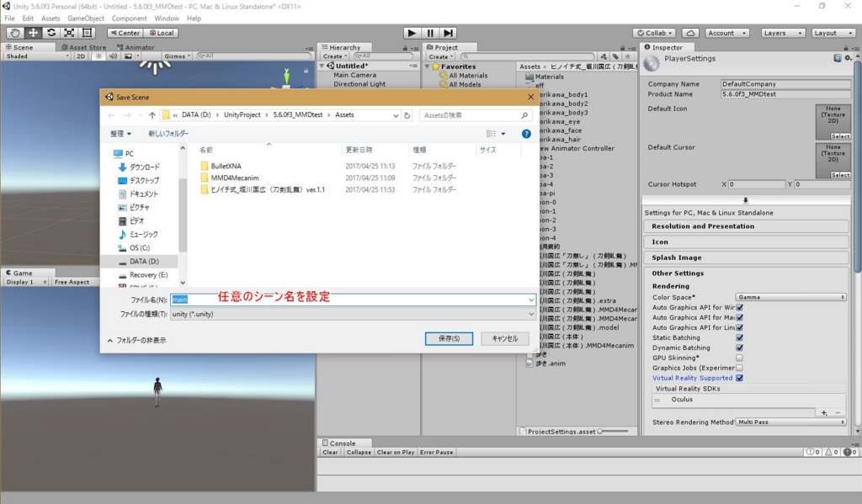This screenshot has height=504, width=862.
Task: Select the Rotate tool in Unity toolbar
Action: (x=51, y=33)
